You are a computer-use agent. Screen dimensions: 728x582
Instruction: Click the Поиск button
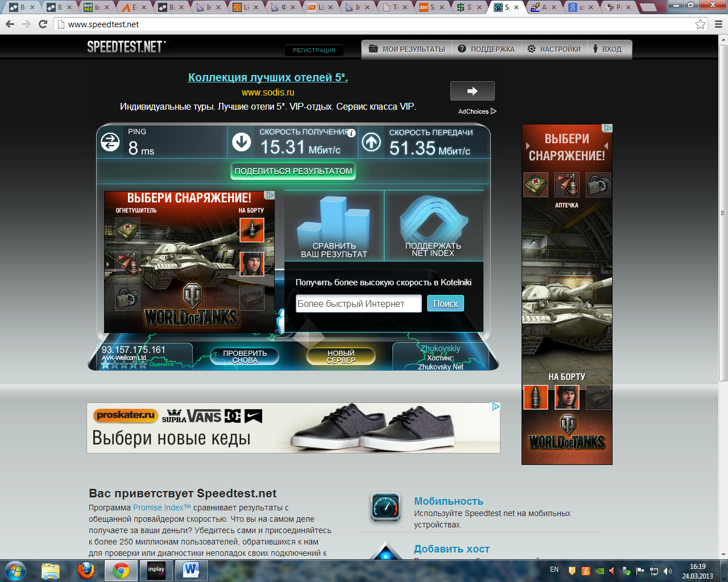click(x=445, y=304)
